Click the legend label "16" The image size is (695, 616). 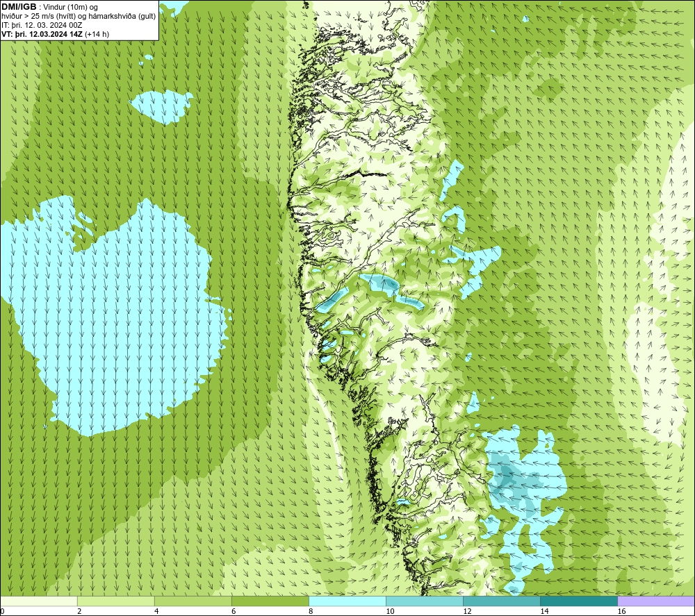[621, 611]
